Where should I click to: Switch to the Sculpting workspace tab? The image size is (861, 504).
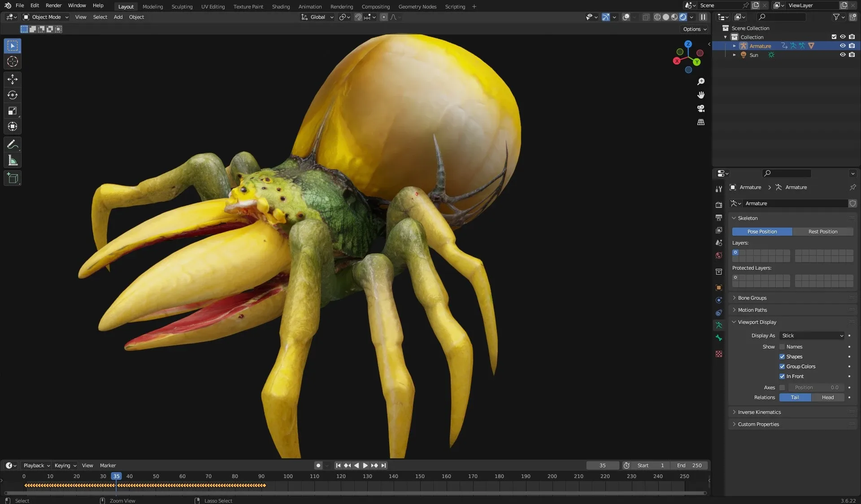click(182, 7)
